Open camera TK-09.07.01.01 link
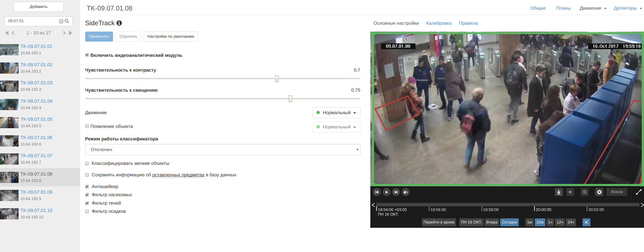Screen dimensions: 644x252 click(36, 46)
